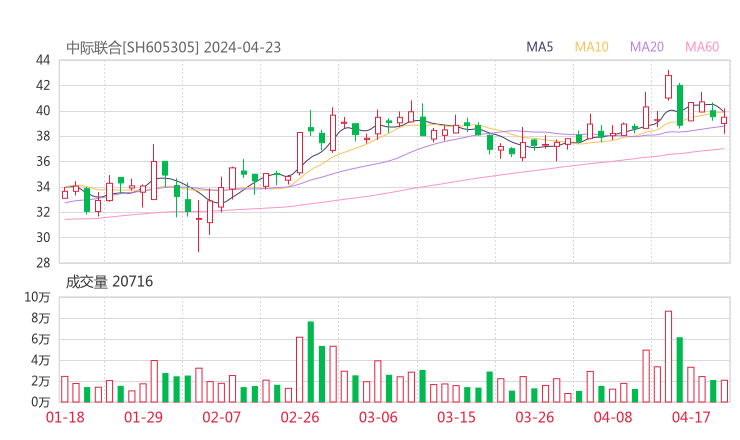Click the 34 price axis label
740x440 pixels.
click(x=43, y=187)
